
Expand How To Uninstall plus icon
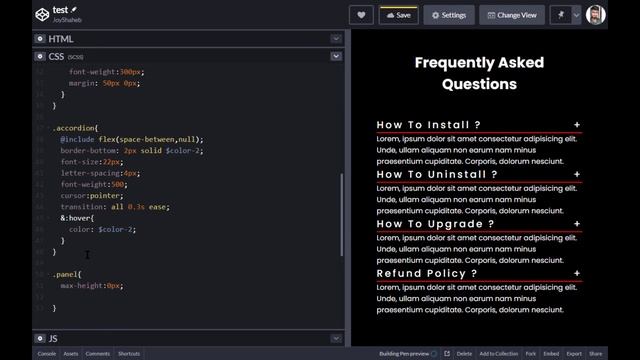[577, 174]
